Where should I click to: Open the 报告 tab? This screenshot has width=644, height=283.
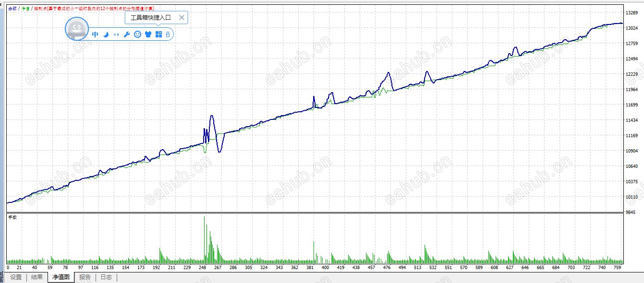pos(85,277)
